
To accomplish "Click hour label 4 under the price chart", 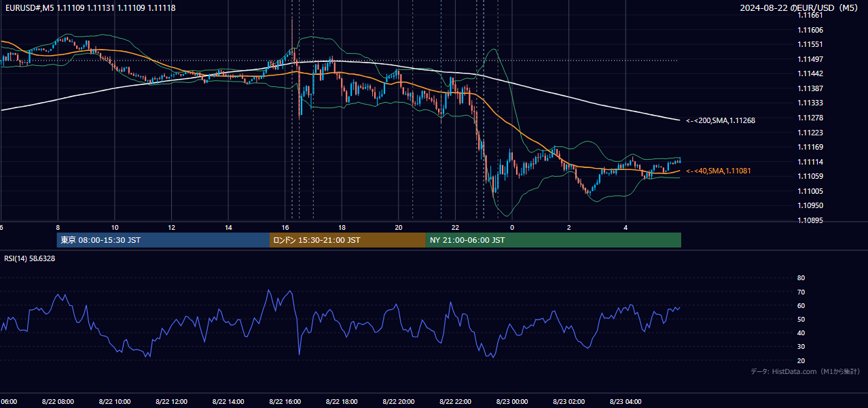I will click(x=626, y=227).
